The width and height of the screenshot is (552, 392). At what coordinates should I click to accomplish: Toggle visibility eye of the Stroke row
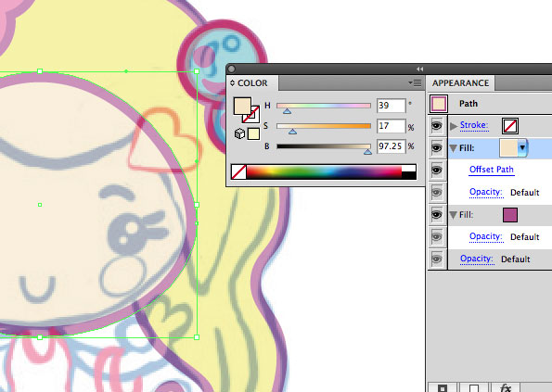pos(437,126)
